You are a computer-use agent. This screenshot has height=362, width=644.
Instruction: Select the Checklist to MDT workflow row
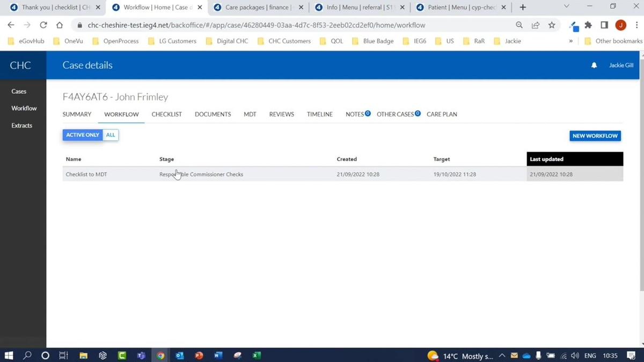pos(86,174)
